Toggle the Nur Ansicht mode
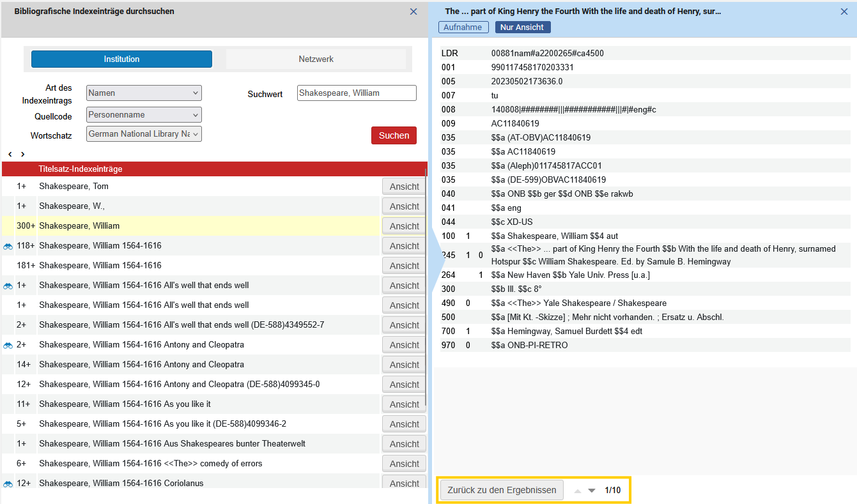This screenshot has height=504, width=857. click(x=522, y=27)
